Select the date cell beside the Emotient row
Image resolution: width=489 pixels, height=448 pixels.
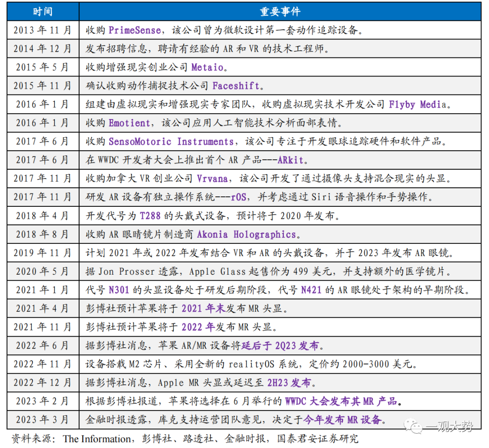[43, 123]
